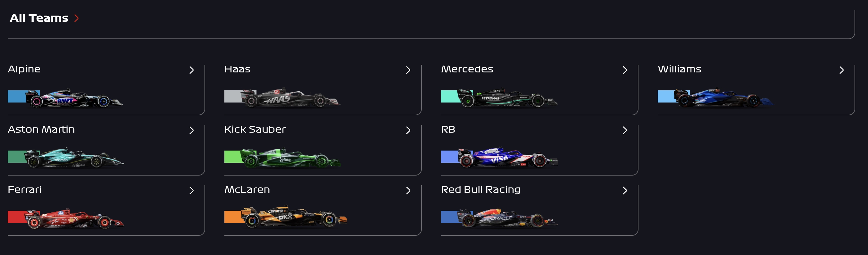The height and width of the screenshot is (255, 868).
Task: Select the Red Bull Racing car image
Action: [508, 218]
